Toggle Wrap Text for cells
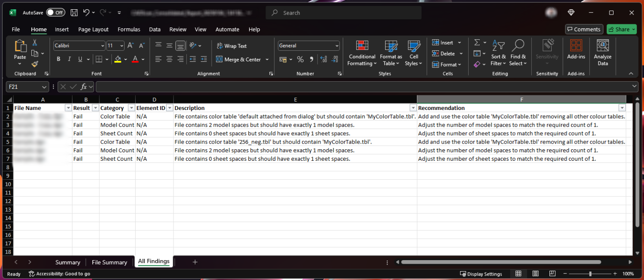Viewport: 644px width, 280px height. [x=231, y=46]
